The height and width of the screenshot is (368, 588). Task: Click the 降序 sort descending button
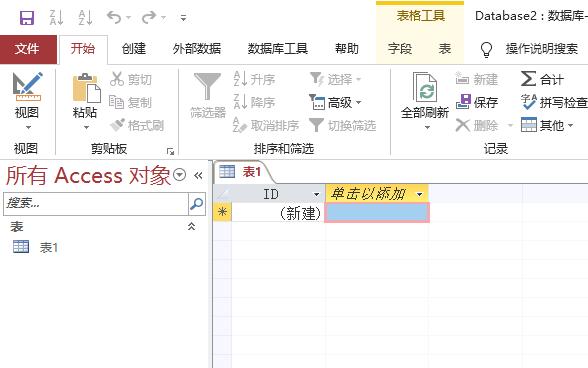pos(254,102)
